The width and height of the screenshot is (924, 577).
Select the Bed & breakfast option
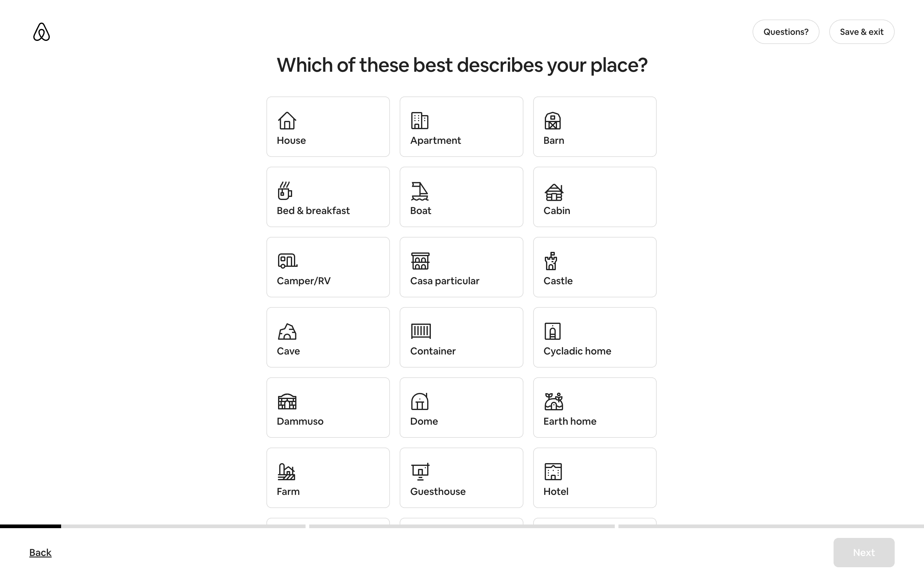point(328,197)
